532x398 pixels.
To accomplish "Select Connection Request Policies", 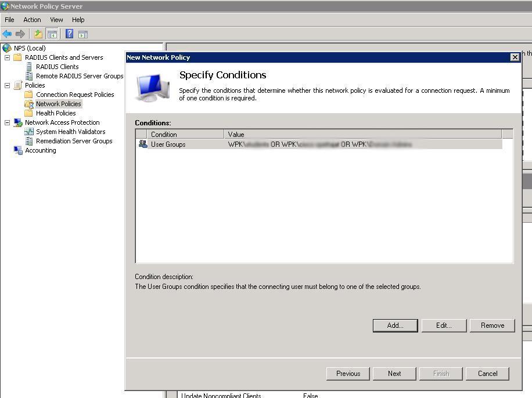I will 75,94.
